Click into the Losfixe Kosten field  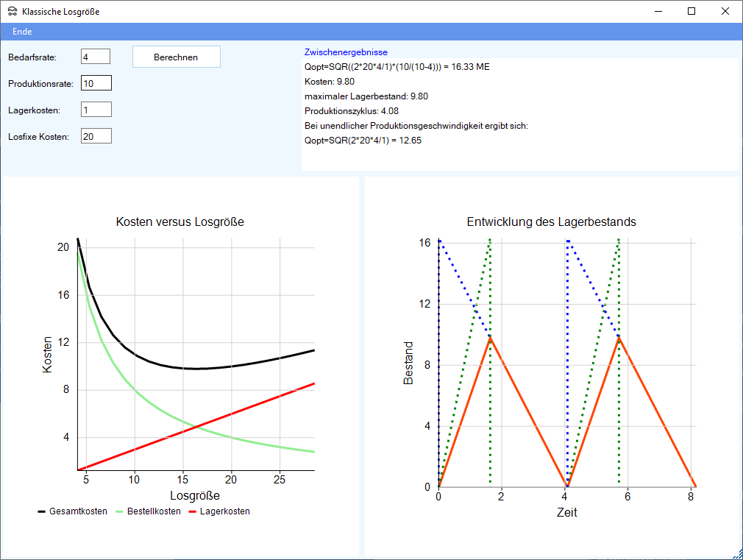[96, 136]
